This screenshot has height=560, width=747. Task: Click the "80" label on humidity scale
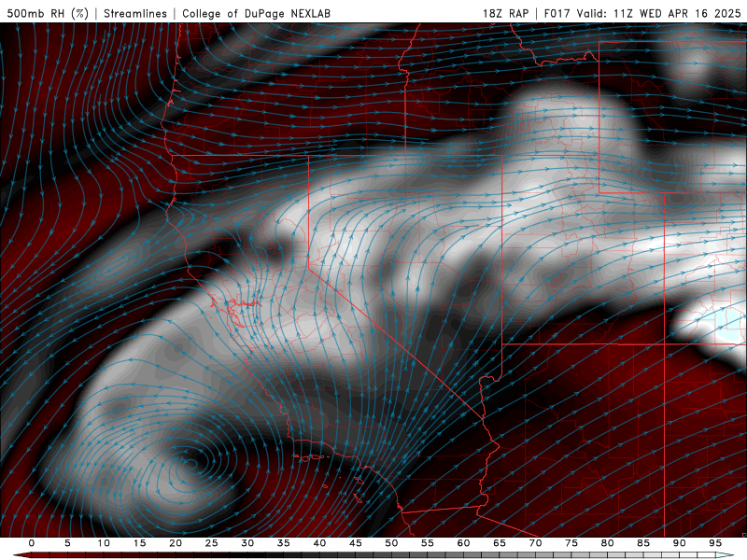607,543
